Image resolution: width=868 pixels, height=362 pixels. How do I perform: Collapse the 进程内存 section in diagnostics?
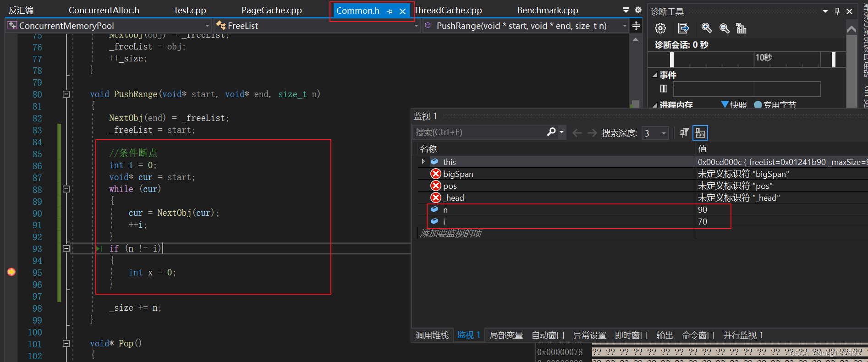pyautogui.click(x=655, y=105)
